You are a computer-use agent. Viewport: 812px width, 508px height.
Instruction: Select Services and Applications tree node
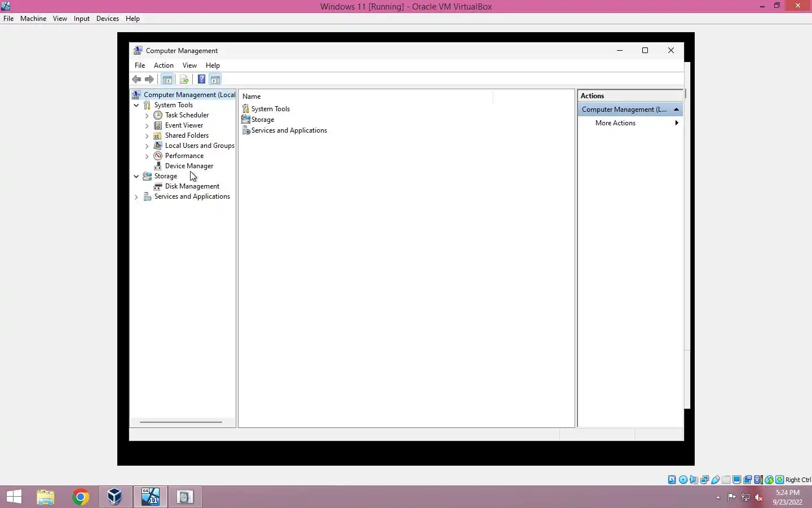click(x=192, y=196)
